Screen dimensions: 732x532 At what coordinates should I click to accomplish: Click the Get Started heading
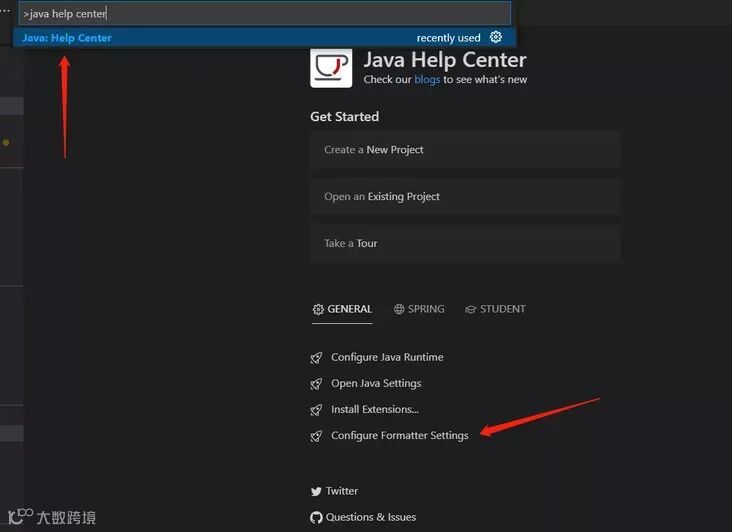[345, 117]
